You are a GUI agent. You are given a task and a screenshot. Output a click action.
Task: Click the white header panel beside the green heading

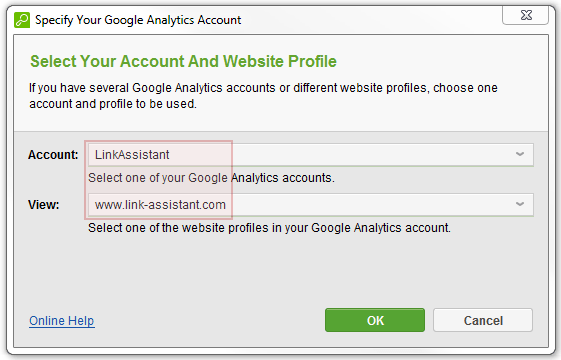coord(440,61)
